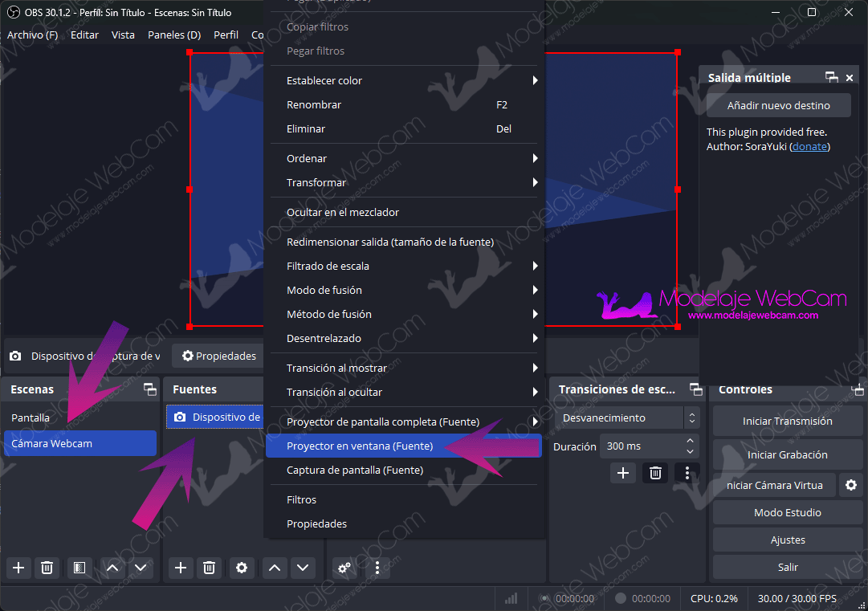The width and height of the screenshot is (868, 611).
Task: Toggle Ocultar en el mezclador option
Action: click(343, 212)
